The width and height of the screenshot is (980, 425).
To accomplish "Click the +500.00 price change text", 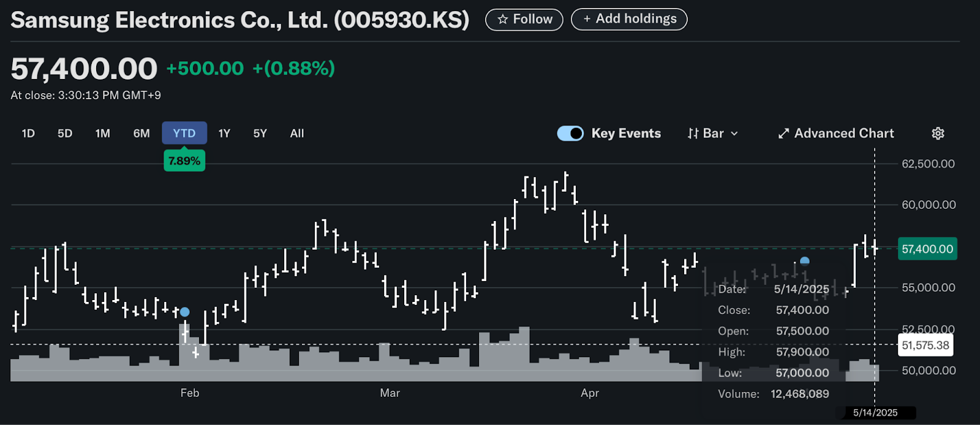I will (205, 68).
